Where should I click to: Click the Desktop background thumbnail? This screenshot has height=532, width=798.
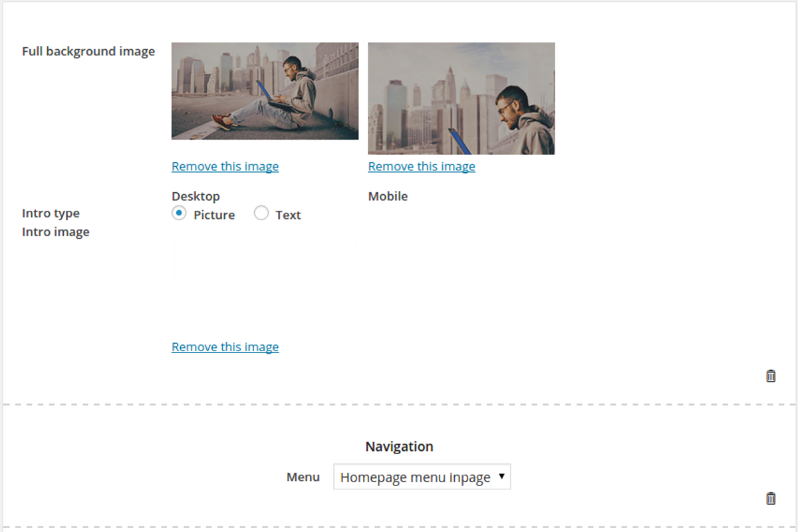tap(265, 91)
